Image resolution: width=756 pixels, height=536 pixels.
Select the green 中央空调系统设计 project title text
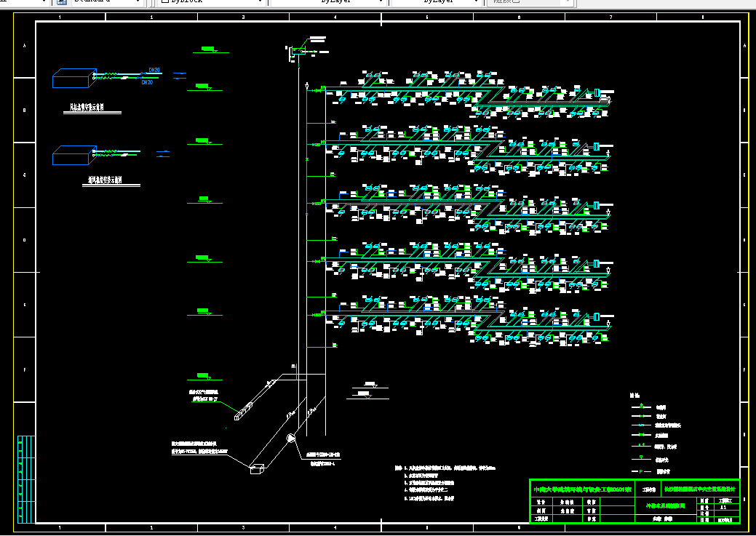pyautogui.click(x=700, y=489)
